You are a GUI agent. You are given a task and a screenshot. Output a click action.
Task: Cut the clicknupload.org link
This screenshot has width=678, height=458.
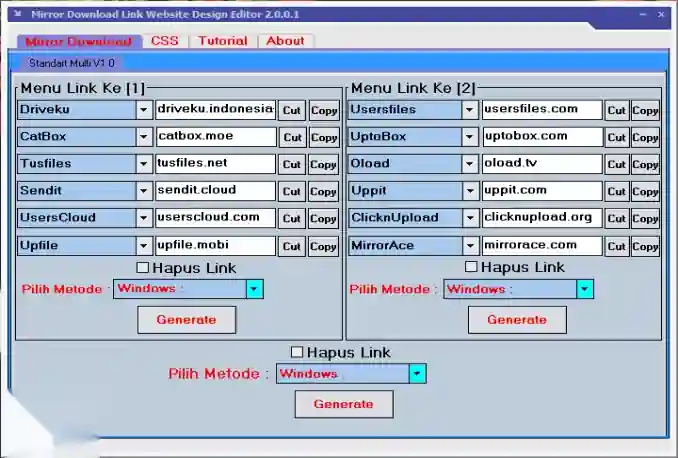617,218
